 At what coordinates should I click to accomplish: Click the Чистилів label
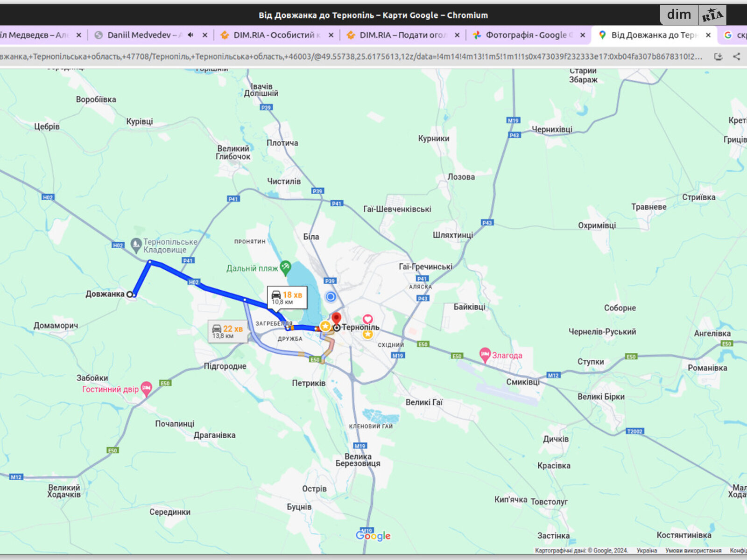(x=284, y=181)
